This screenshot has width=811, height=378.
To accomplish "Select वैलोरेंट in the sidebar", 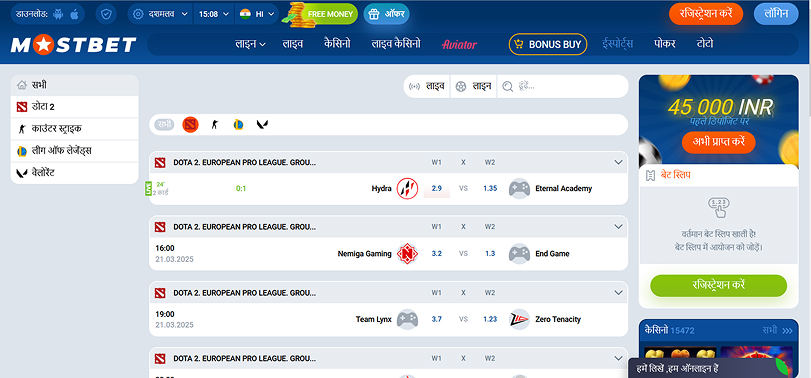I will 74,173.
